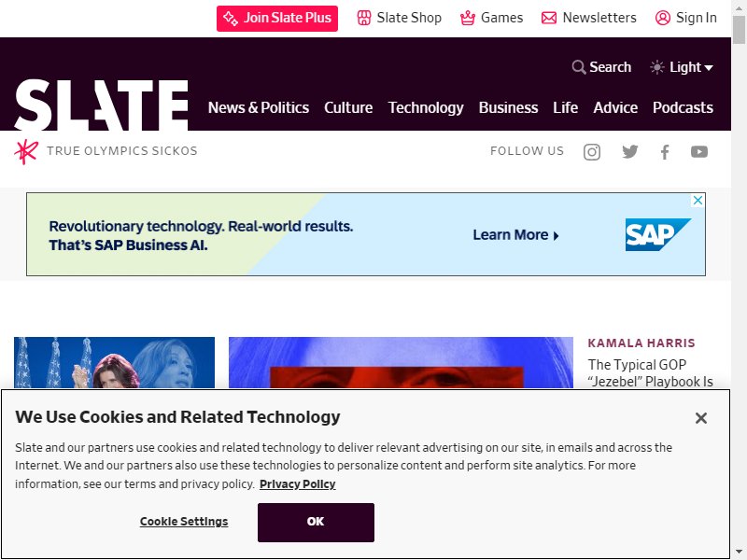The width and height of the screenshot is (747, 560).
Task: Click the pink Slate star icon
Action: [x=26, y=152]
